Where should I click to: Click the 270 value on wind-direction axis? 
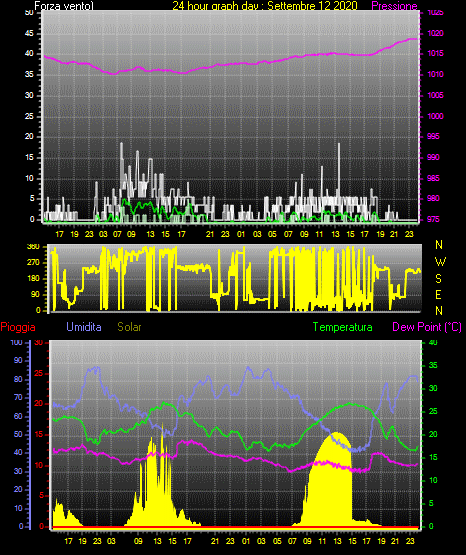34,263
